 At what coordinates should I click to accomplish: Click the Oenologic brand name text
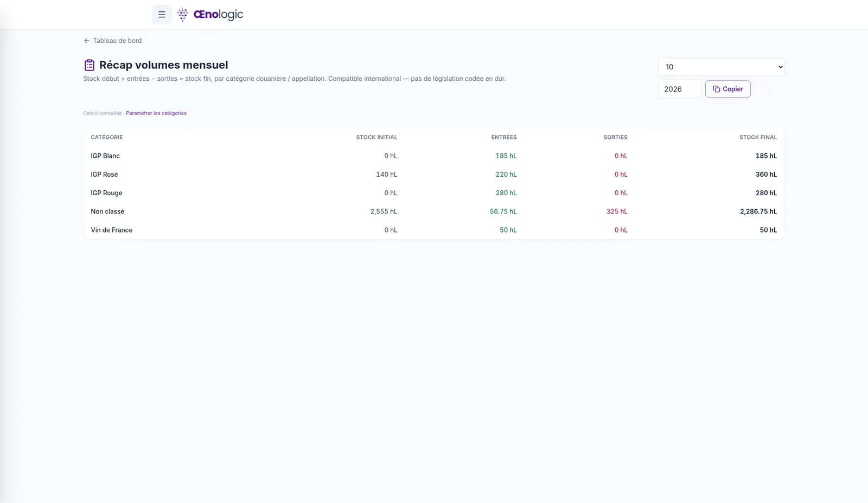(218, 15)
